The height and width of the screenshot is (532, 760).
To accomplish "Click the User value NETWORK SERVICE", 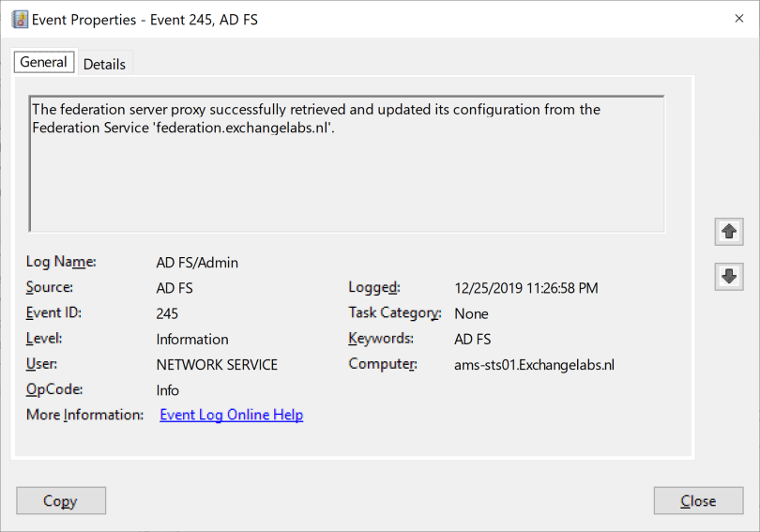I will (217, 364).
